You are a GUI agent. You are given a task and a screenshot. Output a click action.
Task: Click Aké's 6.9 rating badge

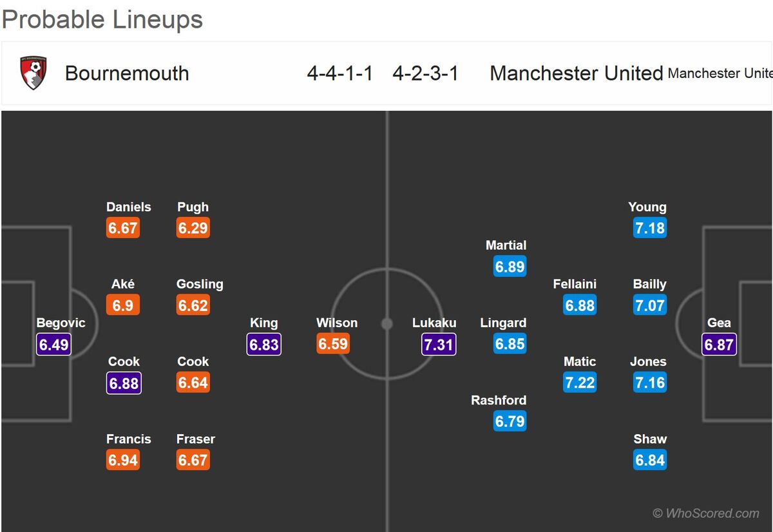(123, 305)
